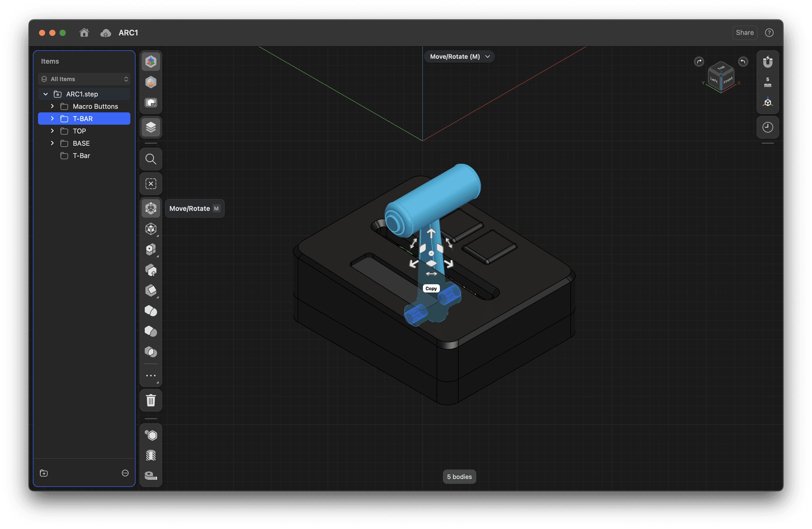
Task: Expand the Macro Buttons folder
Action: pyautogui.click(x=52, y=106)
